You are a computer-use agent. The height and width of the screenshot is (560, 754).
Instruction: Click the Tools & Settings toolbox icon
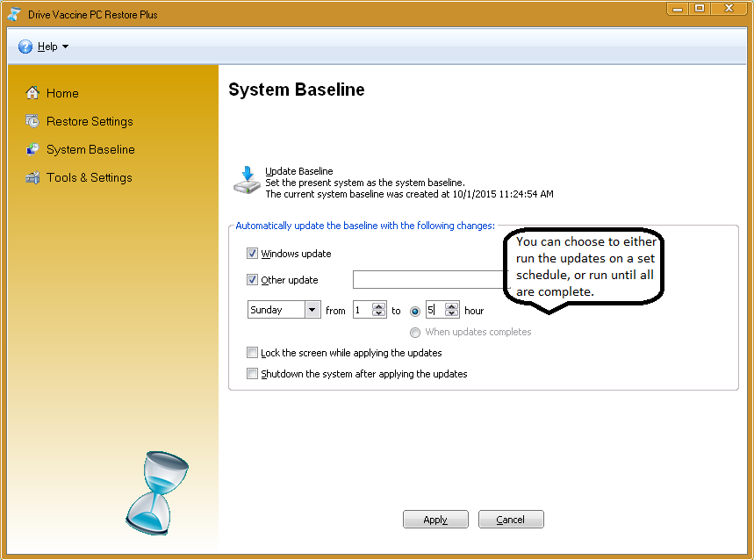pos(32,177)
